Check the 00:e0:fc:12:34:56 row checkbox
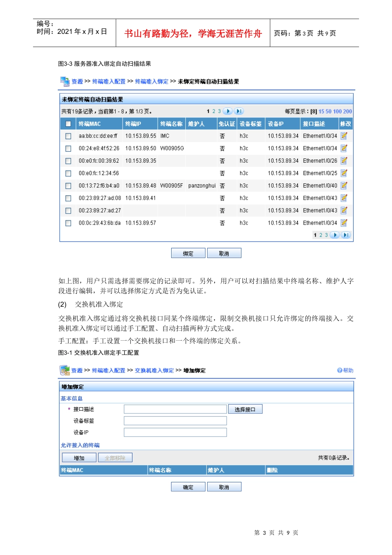 click(x=68, y=173)
